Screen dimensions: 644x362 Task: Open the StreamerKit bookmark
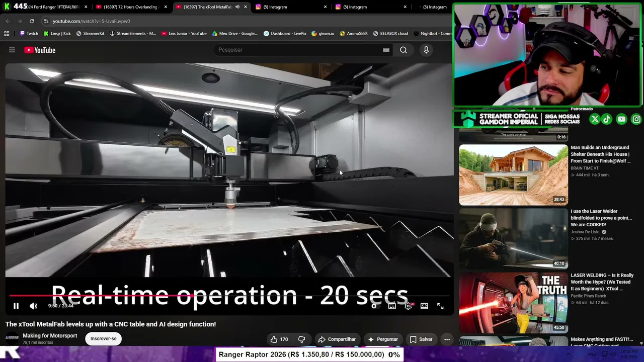tap(90, 34)
